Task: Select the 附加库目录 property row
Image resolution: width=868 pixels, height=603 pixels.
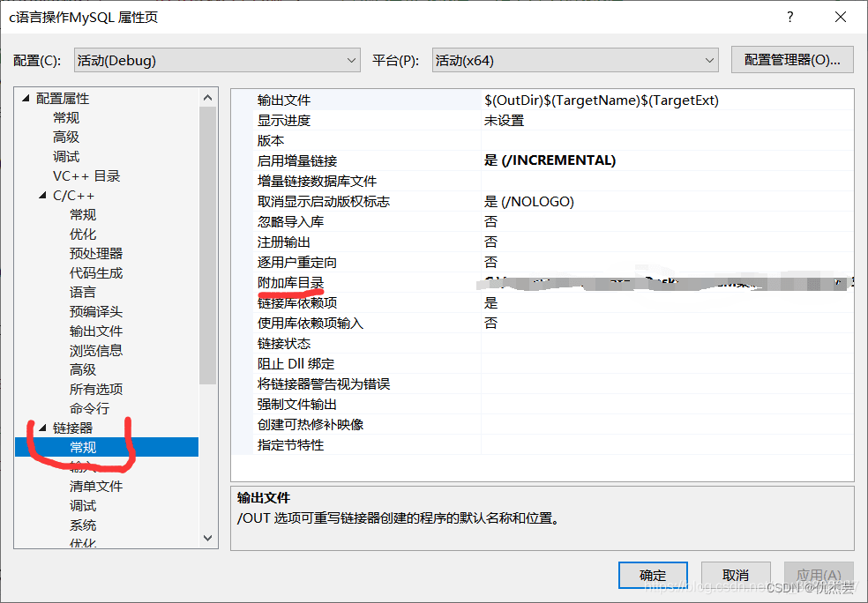Action: 542,283
